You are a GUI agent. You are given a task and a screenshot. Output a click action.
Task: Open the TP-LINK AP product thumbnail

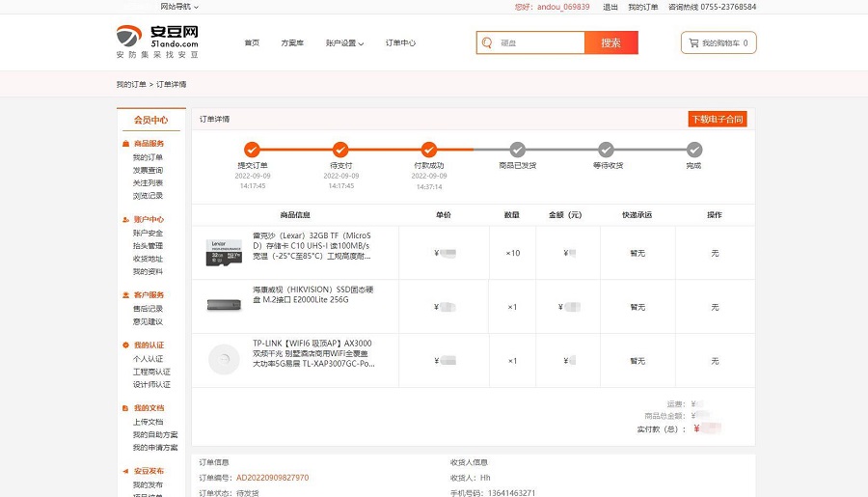[x=224, y=360]
